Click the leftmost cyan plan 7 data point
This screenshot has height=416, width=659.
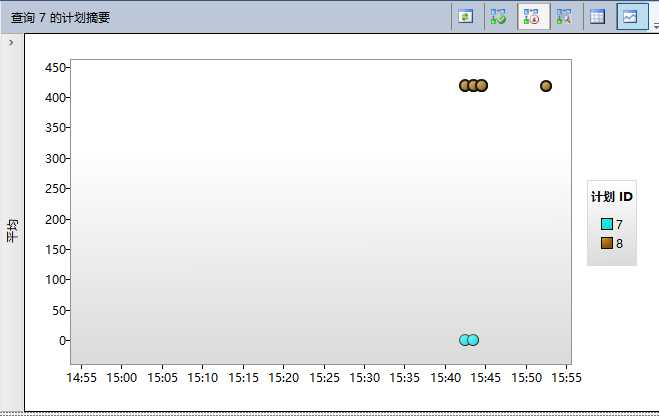pyautogui.click(x=464, y=340)
